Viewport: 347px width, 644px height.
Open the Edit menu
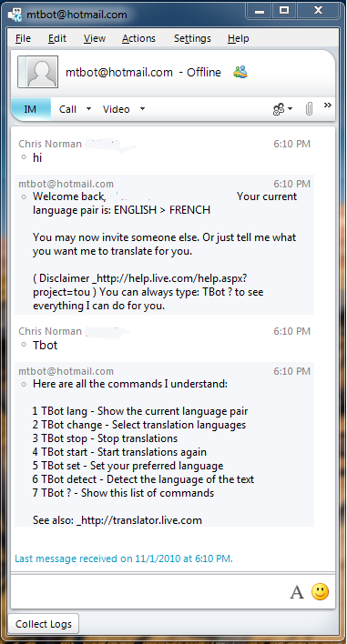pyautogui.click(x=57, y=38)
